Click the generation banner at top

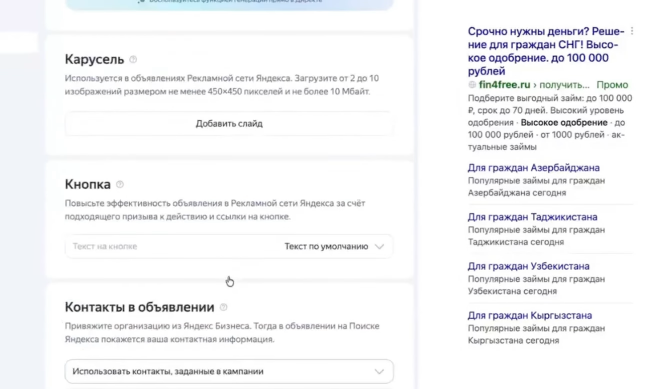point(229,3)
